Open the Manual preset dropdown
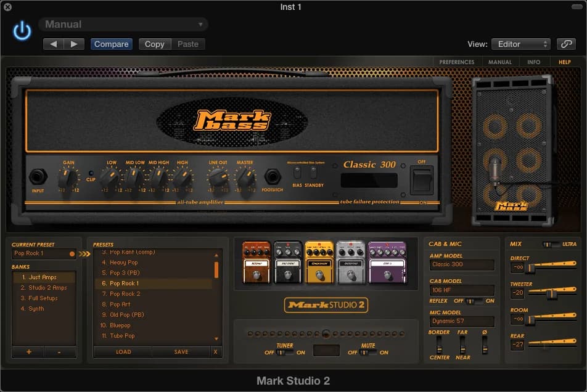Image resolution: width=587 pixels, height=392 pixels. coord(123,23)
